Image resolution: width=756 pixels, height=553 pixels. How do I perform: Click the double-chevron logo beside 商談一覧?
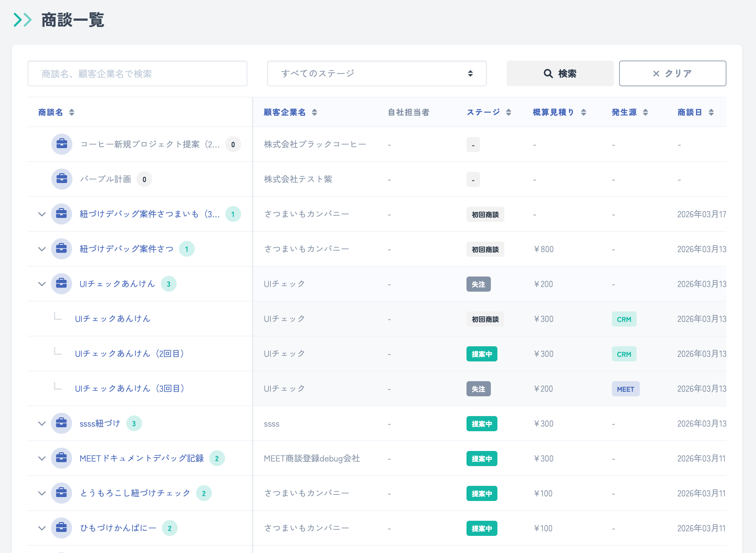coord(23,20)
